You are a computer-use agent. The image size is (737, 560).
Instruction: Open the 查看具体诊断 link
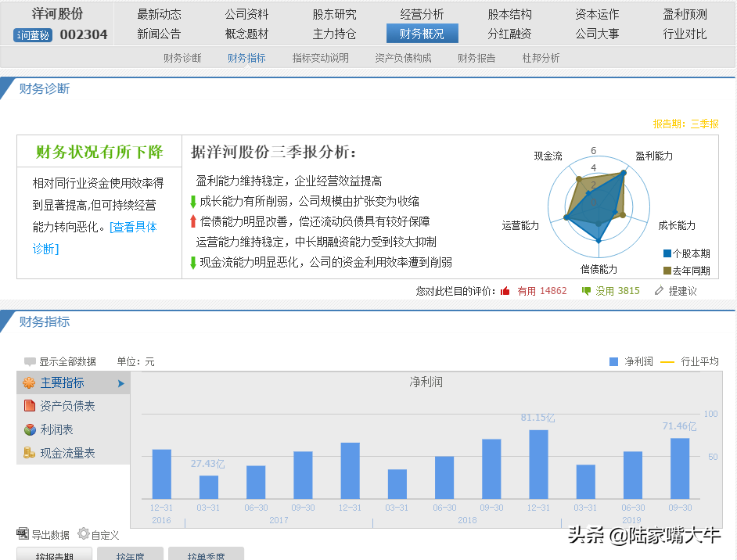(133, 228)
